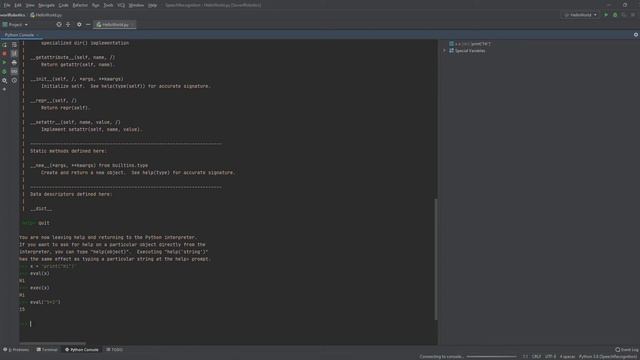The width and height of the screenshot is (640, 360).
Task: Close the Python Console tab
Action: pos(38,35)
